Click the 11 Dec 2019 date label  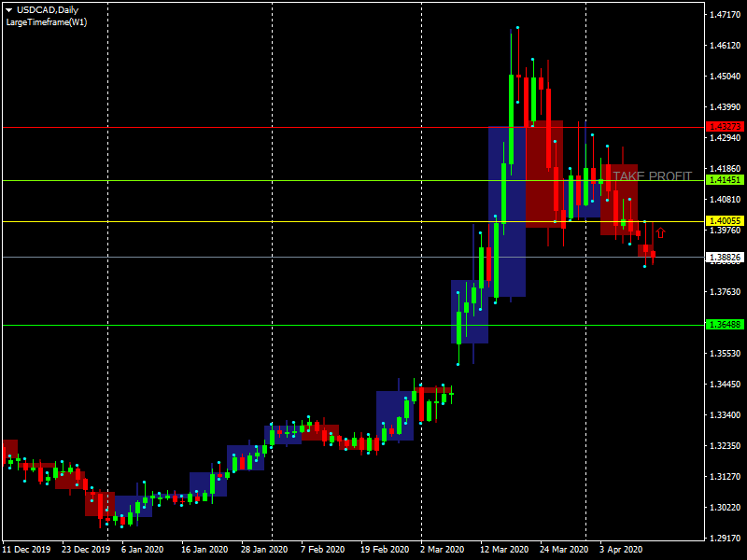coord(27,550)
